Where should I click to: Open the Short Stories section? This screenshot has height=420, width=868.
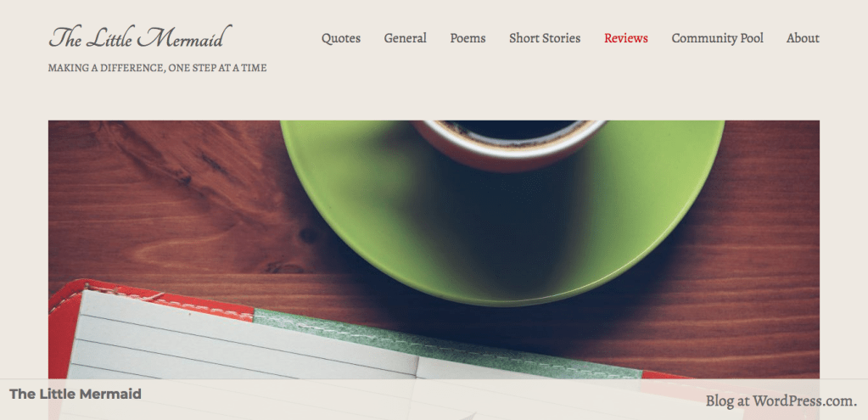(545, 38)
